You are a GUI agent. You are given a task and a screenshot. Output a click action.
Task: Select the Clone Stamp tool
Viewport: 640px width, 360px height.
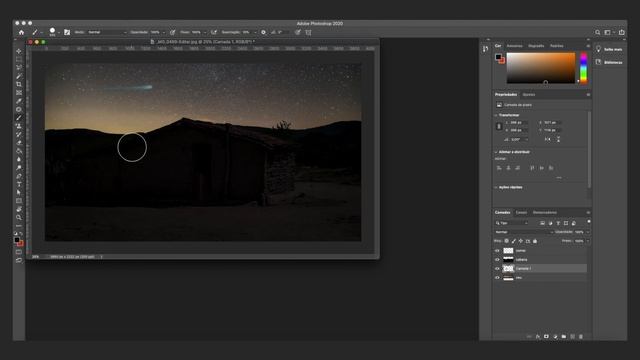19,126
